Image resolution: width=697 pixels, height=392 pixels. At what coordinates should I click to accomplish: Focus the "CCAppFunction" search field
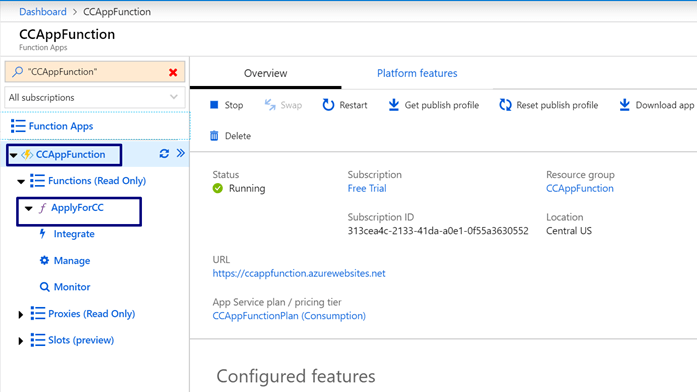pyautogui.click(x=95, y=72)
